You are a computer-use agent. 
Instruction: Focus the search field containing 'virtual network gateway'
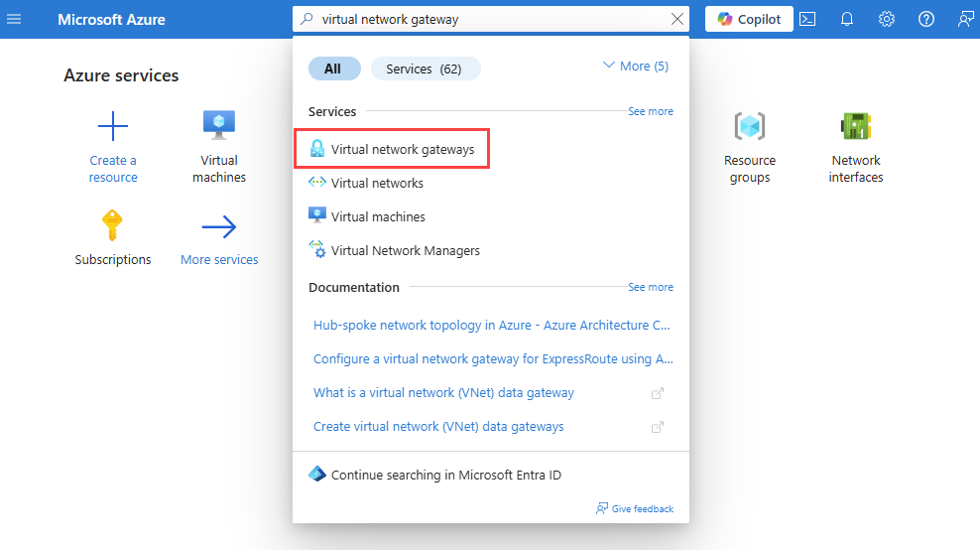click(x=491, y=20)
